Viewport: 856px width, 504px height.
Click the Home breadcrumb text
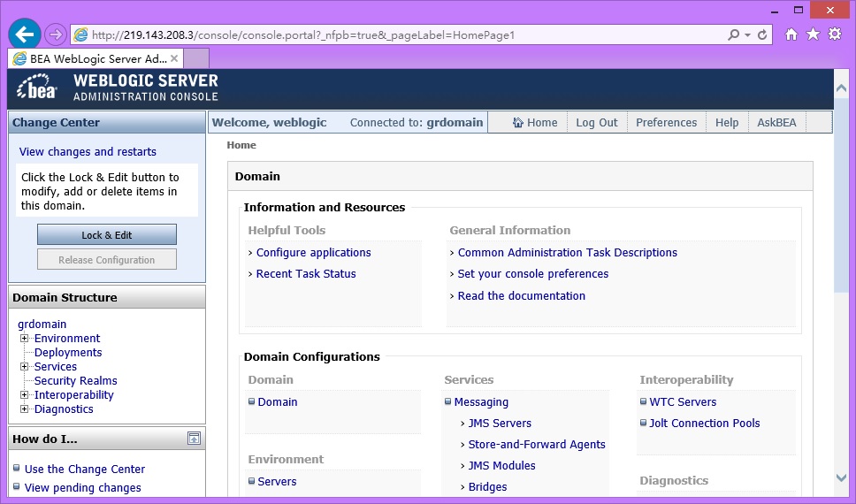(x=241, y=145)
